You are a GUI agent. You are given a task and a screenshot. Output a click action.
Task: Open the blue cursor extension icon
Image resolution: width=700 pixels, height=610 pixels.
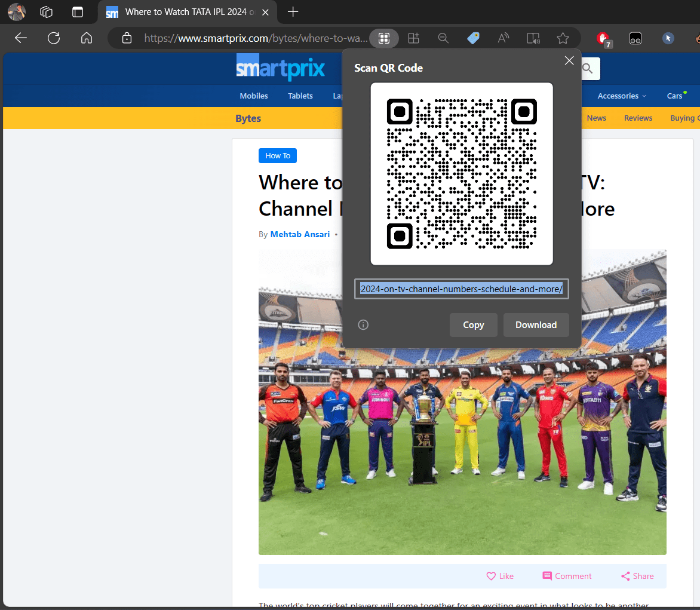coord(668,38)
